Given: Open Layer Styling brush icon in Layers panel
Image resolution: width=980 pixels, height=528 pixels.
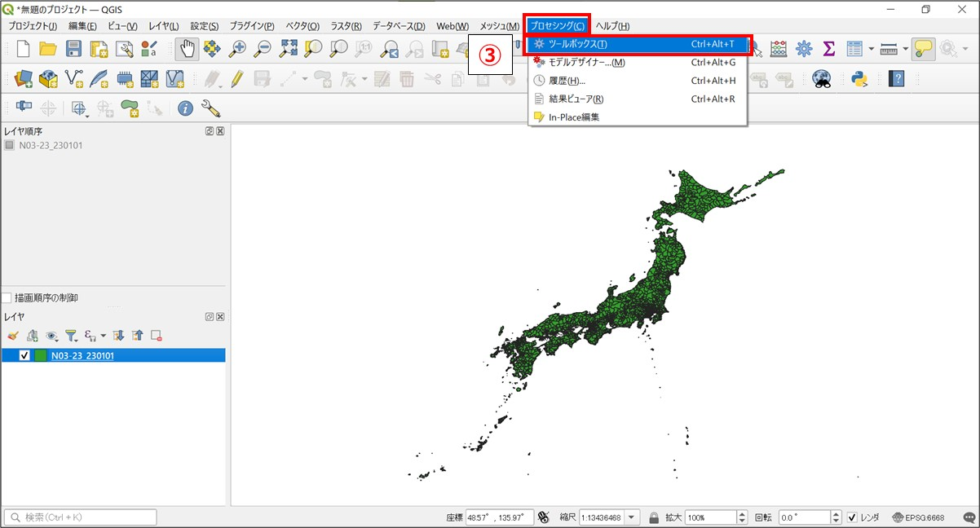Looking at the screenshot, I should click(x=12, y=335).
